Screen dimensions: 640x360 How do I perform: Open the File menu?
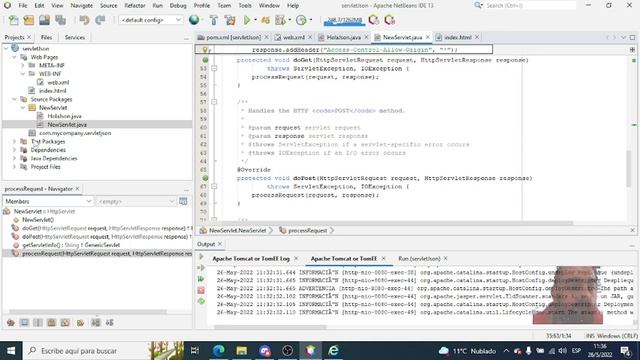(23, 6)
